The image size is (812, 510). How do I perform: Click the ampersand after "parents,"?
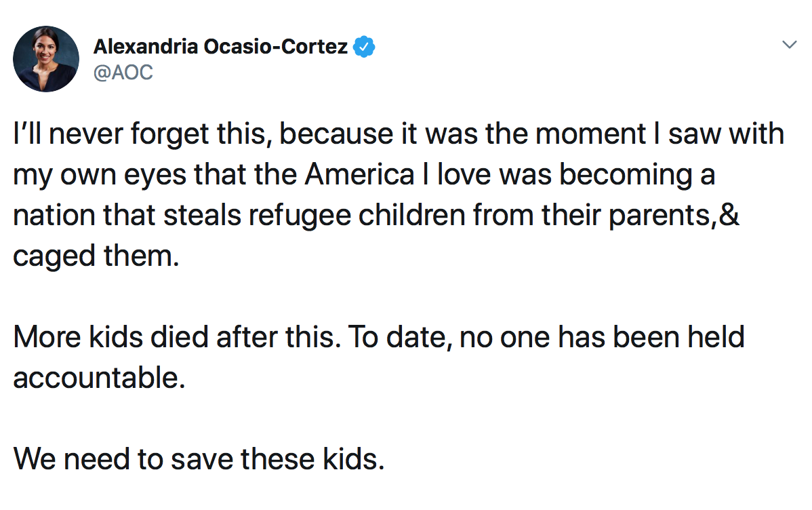[729, 214]
